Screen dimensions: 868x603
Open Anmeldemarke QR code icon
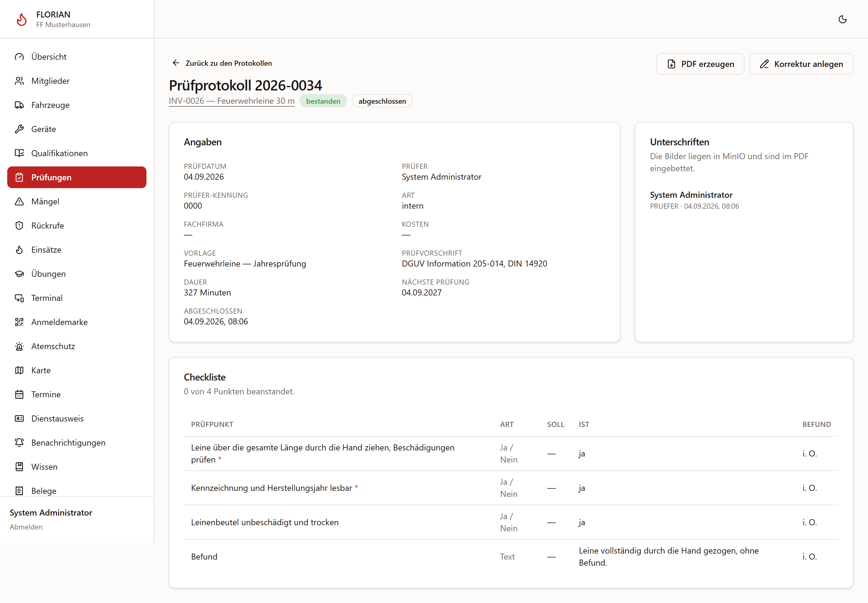19,322
